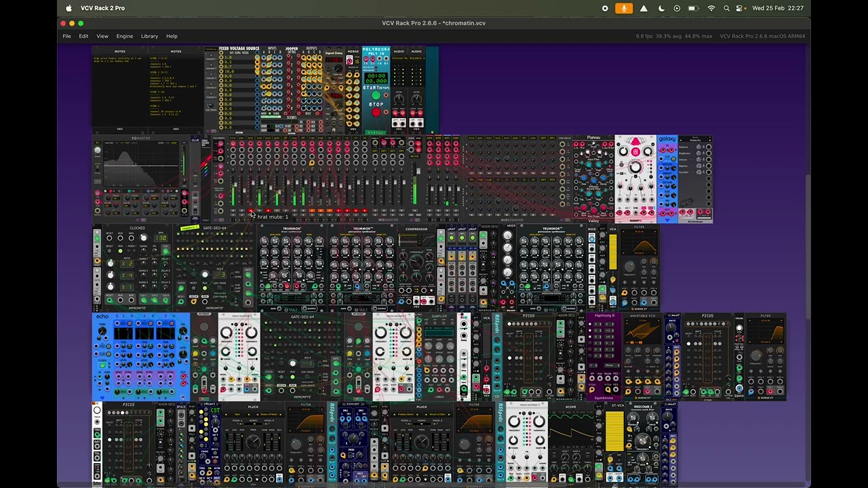Open the Engine menu

click(x=125, y=36)
